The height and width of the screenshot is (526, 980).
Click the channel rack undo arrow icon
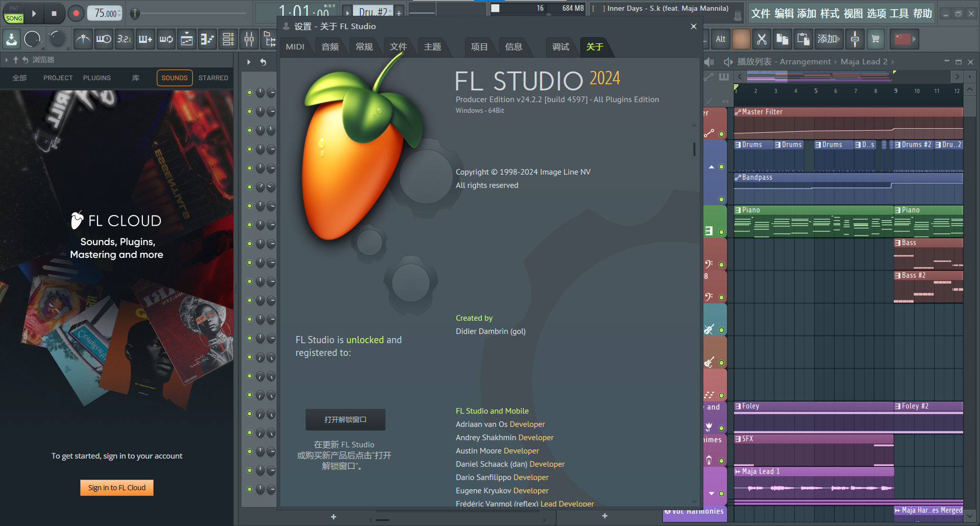click(x=263, y=62)
